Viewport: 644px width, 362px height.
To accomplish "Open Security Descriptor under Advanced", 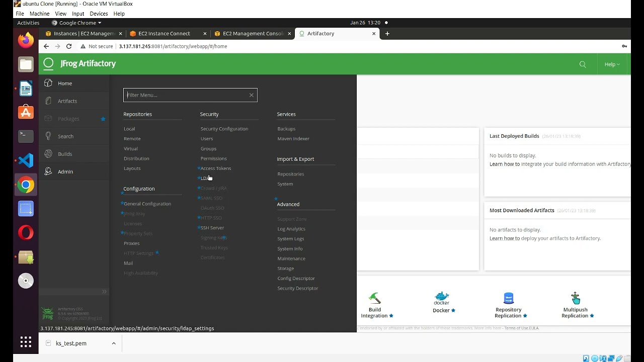I will pyautogui.click(x=298, y=289).
